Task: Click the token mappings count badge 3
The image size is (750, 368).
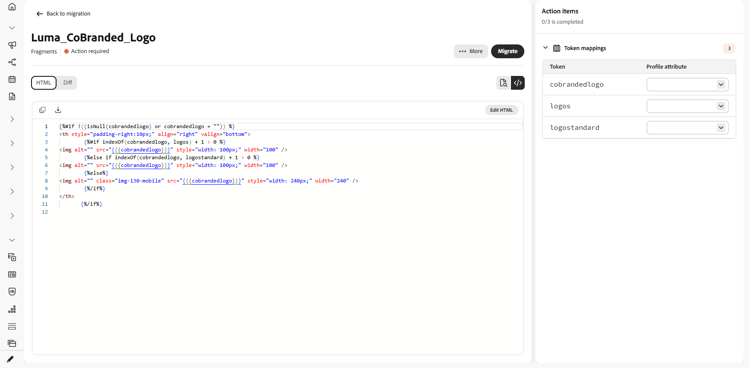Action: [729, 48]
